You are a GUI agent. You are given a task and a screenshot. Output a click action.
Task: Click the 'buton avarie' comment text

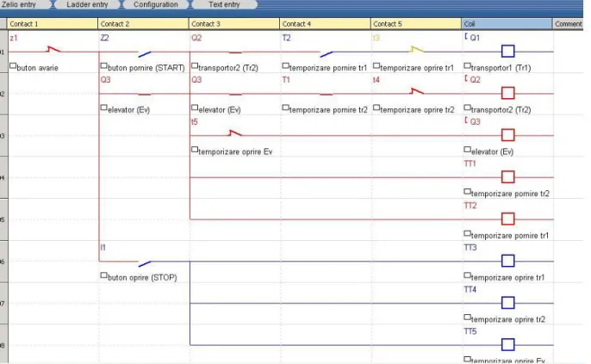(38, 68)
